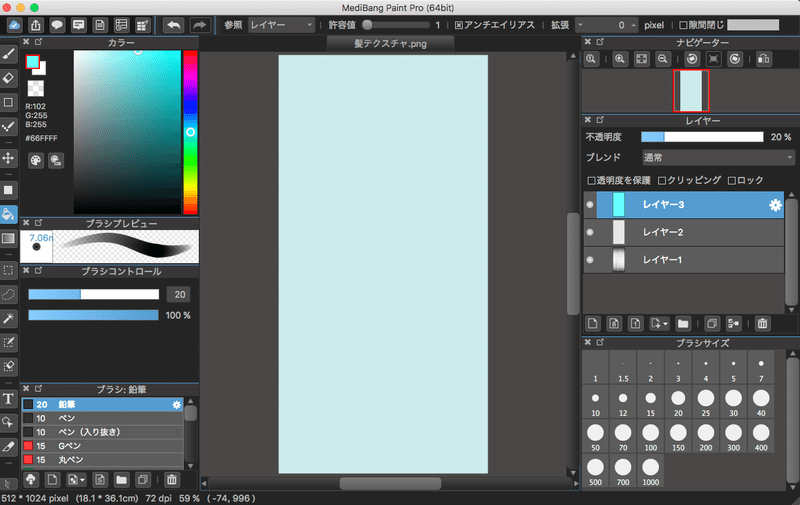Zoom out using Navigator magnifier minus
Screen dimensions: 800x505
click(x=663, y=59)
